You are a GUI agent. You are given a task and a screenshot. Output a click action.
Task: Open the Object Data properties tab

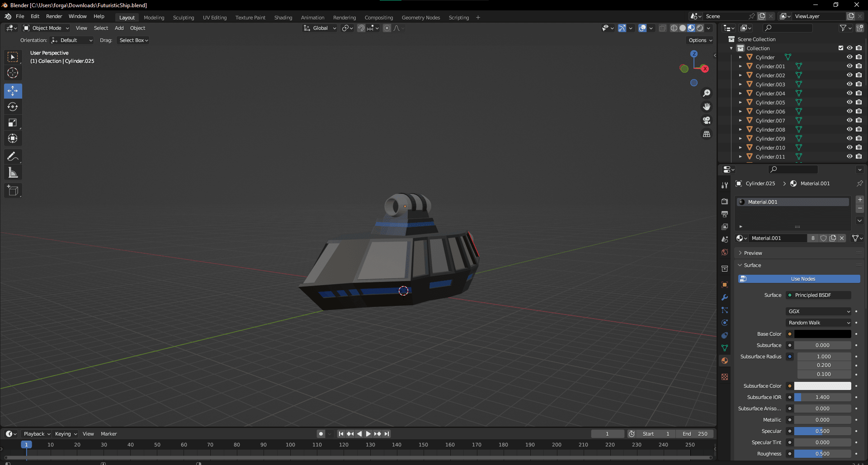pos(725,348)
